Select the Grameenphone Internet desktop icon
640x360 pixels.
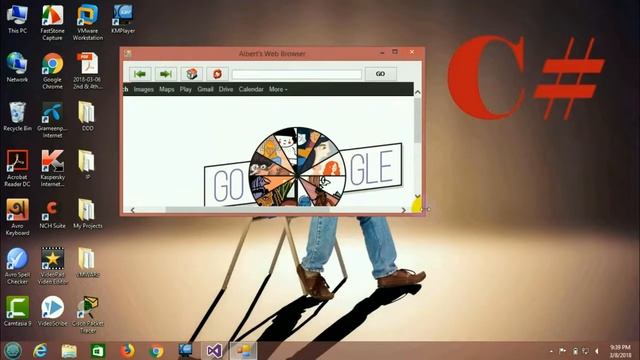[52, 120]
